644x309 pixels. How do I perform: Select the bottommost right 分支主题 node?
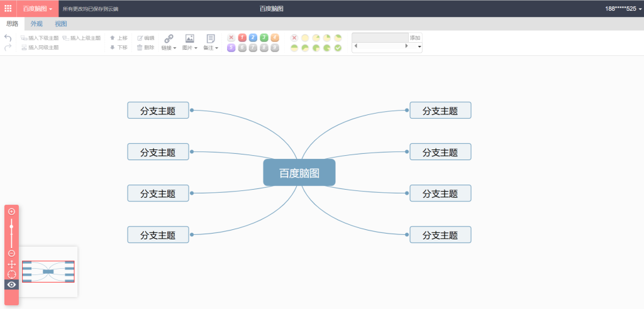click(x=440, y=235)
